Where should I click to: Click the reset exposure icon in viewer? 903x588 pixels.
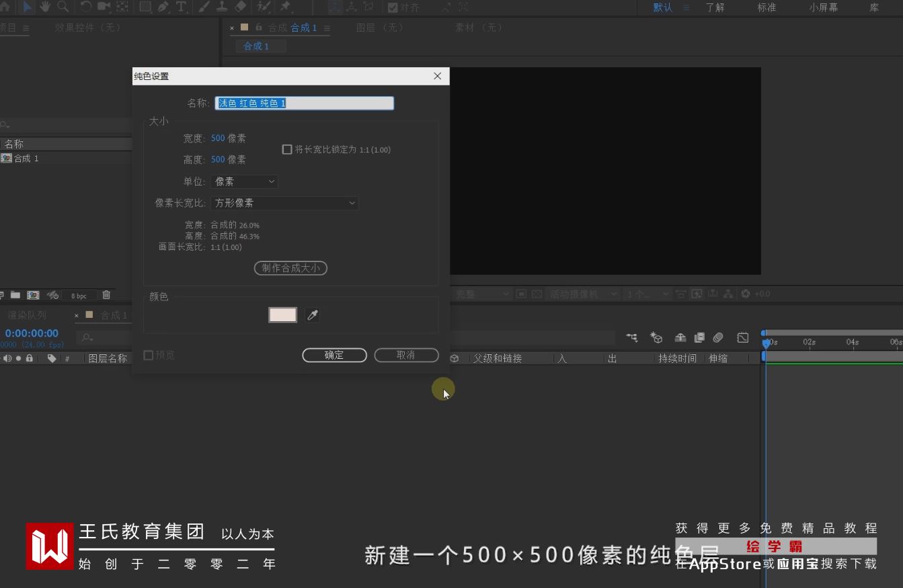[745, 294]
